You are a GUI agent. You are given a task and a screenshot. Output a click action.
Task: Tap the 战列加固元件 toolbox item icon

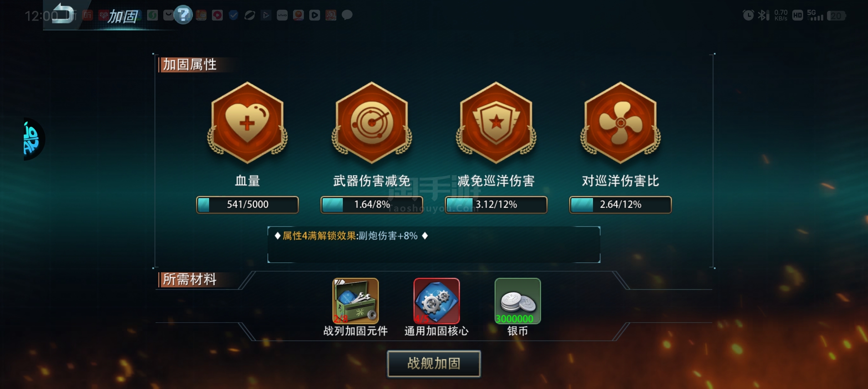(355, 301)
